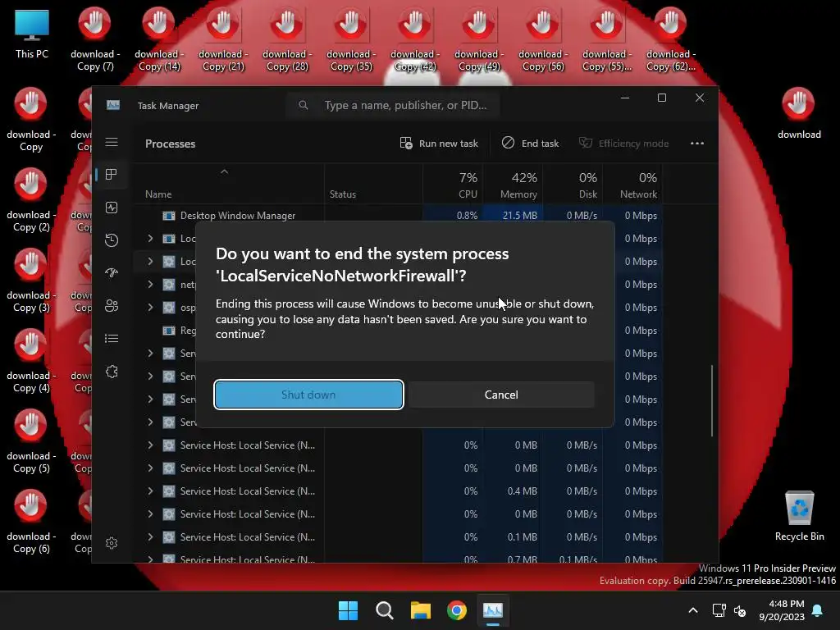Select Processes page icon in sidebar
This screenshot has width=840, height=630.
coord(112,175)
